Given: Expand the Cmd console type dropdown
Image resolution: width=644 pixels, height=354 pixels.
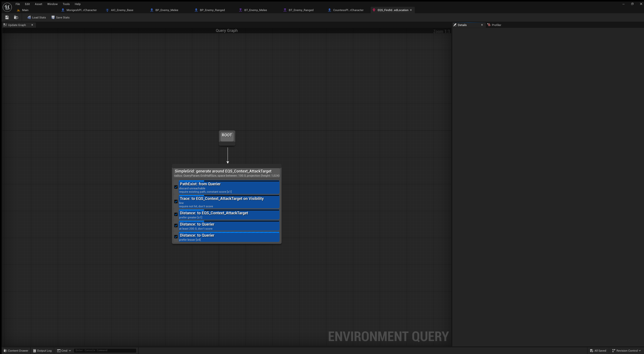Looking at the screenshot, I should pyautogui.click(x=64, y=350).
